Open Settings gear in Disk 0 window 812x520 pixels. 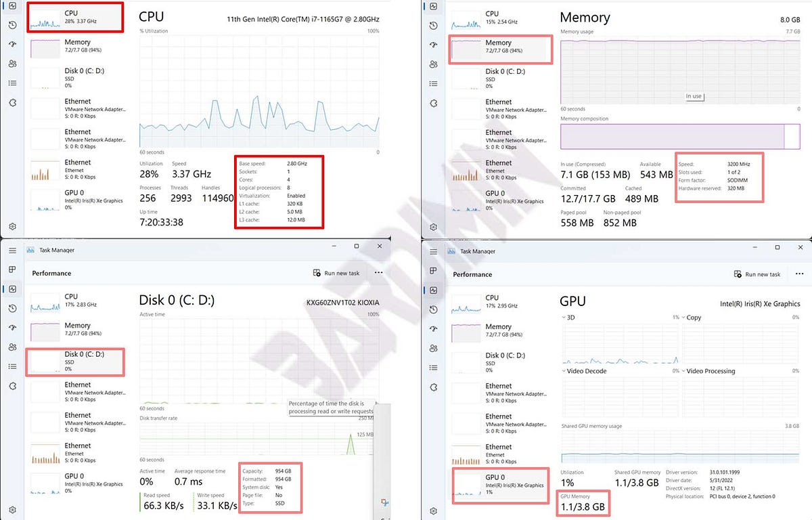click(x=12, y=509)
